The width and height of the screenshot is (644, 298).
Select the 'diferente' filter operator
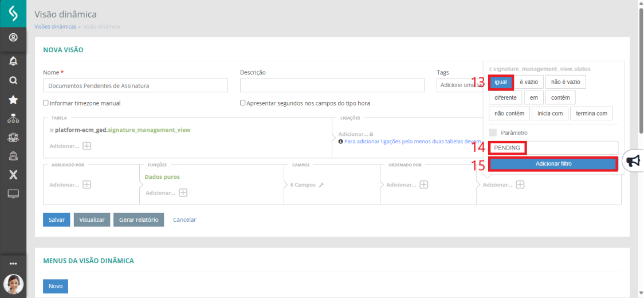click(x=505, y=97)
